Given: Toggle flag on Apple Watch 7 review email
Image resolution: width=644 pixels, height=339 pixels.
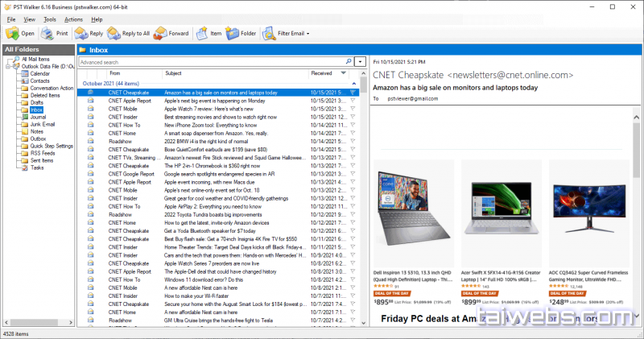Looking at the screenshot, I should [x=353, y=109].
